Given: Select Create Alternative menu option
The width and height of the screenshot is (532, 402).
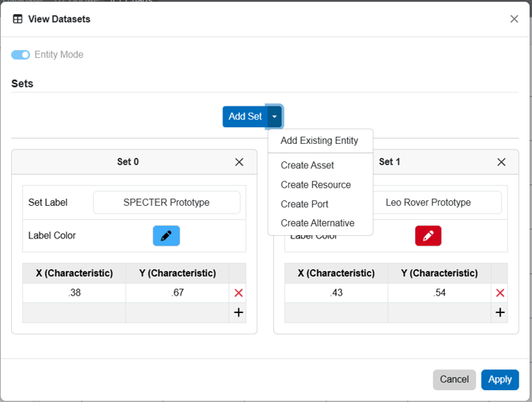Looking at the screenshot, I should click(x=318, y=223).
